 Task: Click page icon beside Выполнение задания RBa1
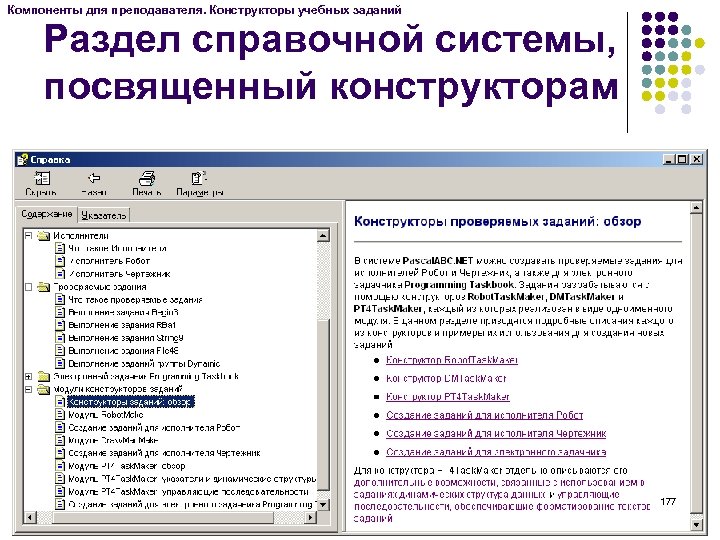point(60,325)
